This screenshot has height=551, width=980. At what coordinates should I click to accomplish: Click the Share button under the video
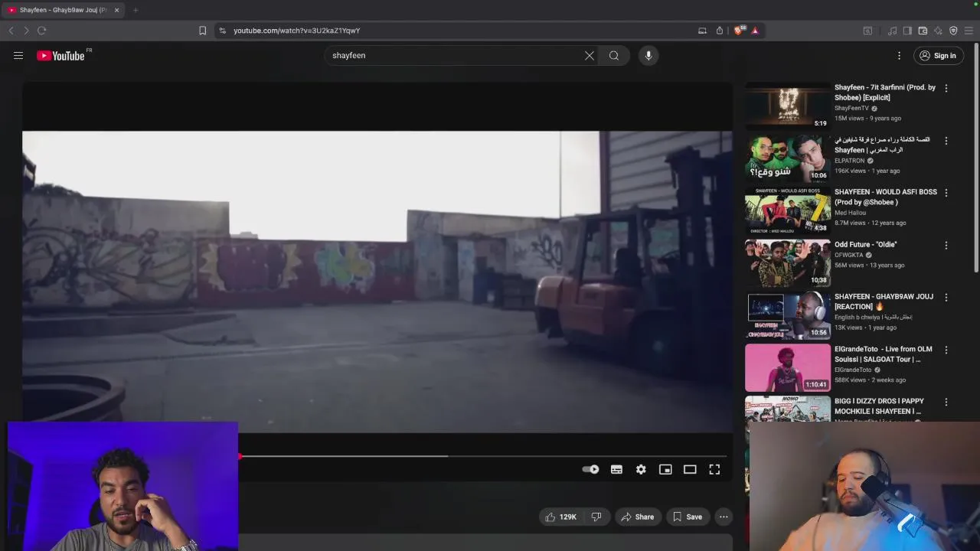[638, 517]
